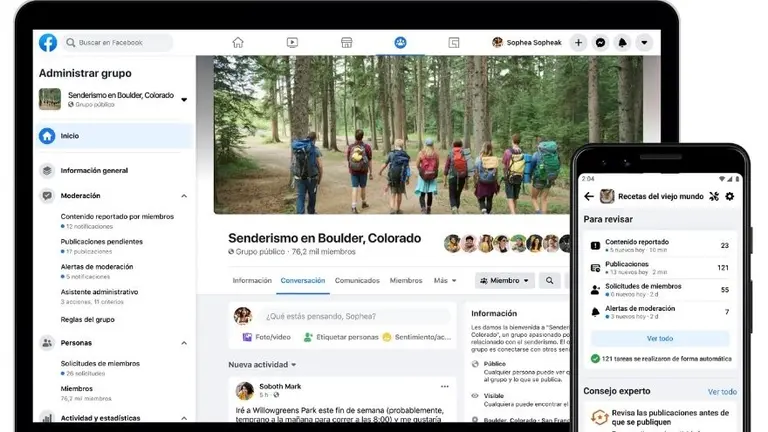Open the Marketplace icon in top navigation
The width and height of the screenshot is (768, 432).
point(346,43)
